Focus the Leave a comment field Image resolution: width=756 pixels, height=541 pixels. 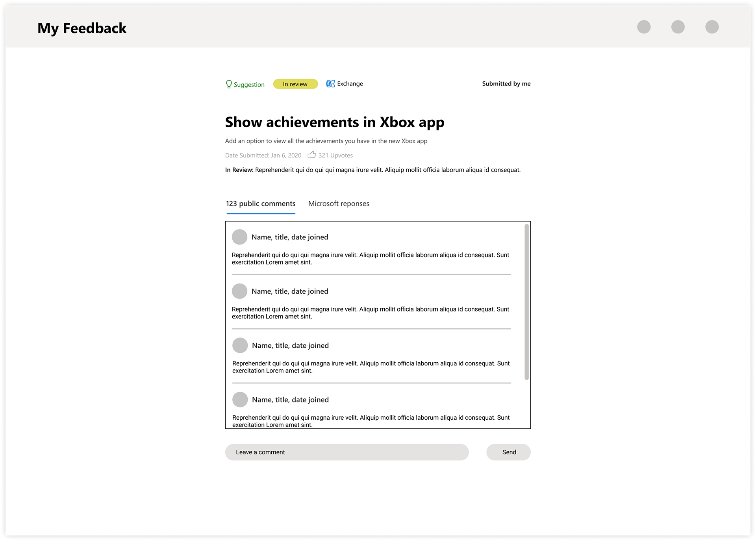point(347,452)
